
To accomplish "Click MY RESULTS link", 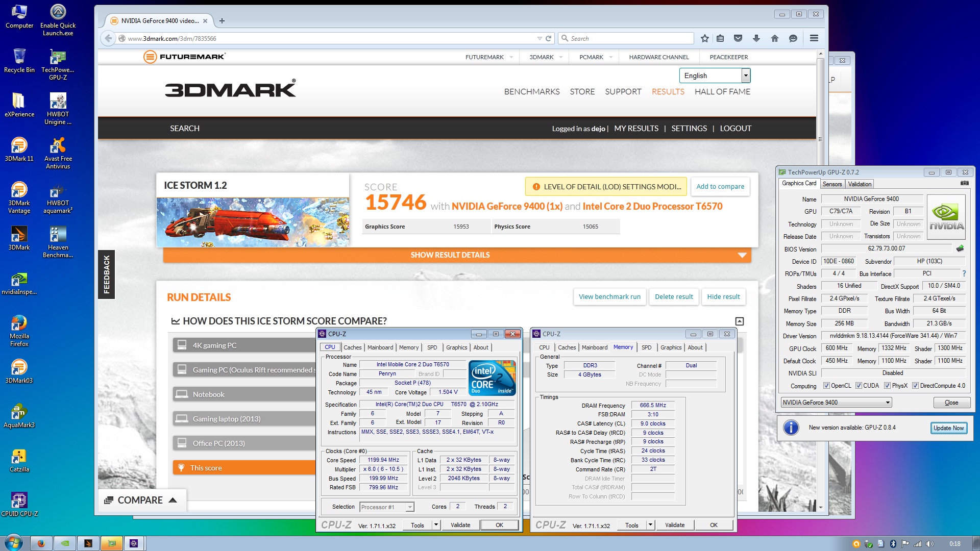I will pyautogui.click(x=636, y=129).
